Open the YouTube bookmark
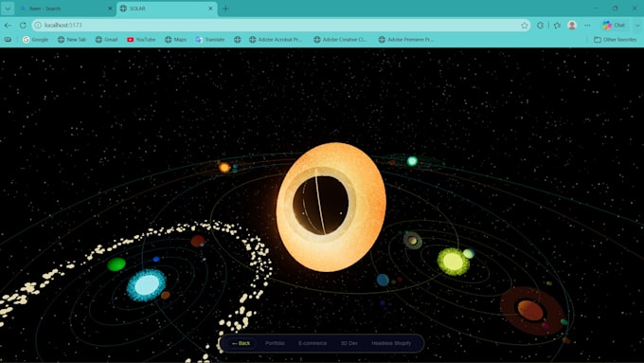 141,40
